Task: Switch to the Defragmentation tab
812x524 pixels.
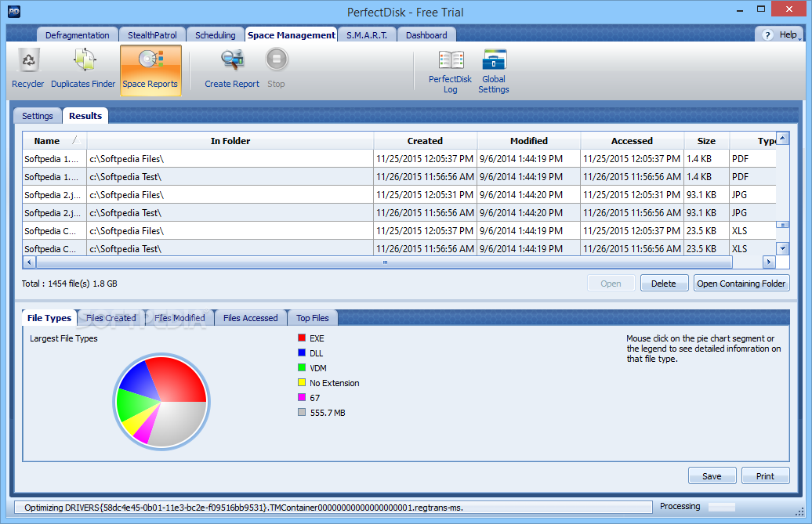Action: pyautogui.click(x=77, y=35)
